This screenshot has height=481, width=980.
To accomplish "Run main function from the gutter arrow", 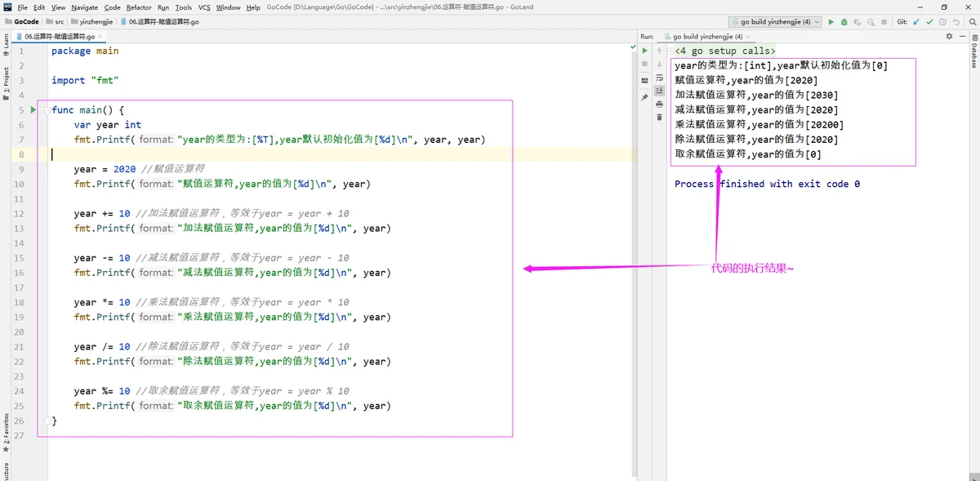I will (x=33, y=109).
